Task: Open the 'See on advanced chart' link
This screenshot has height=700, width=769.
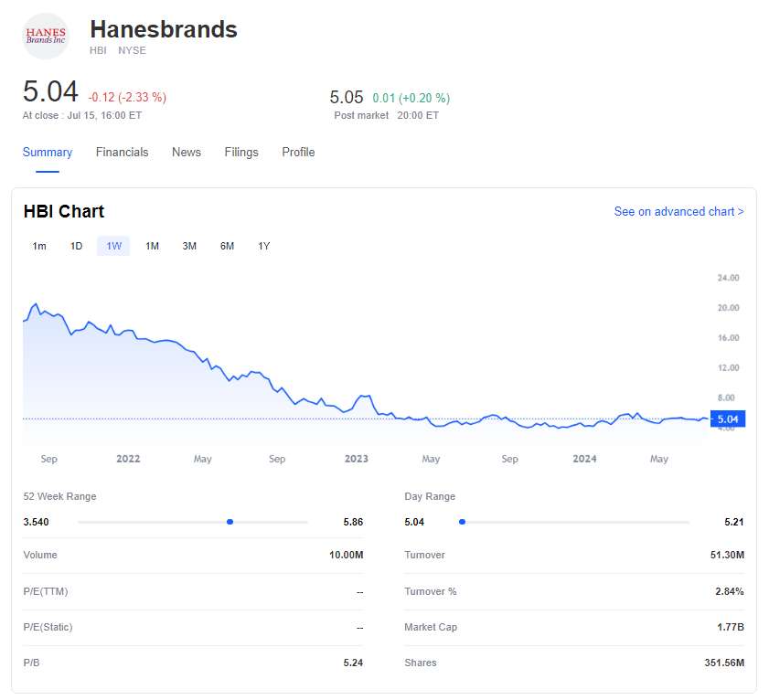Action: click(678, 212)
